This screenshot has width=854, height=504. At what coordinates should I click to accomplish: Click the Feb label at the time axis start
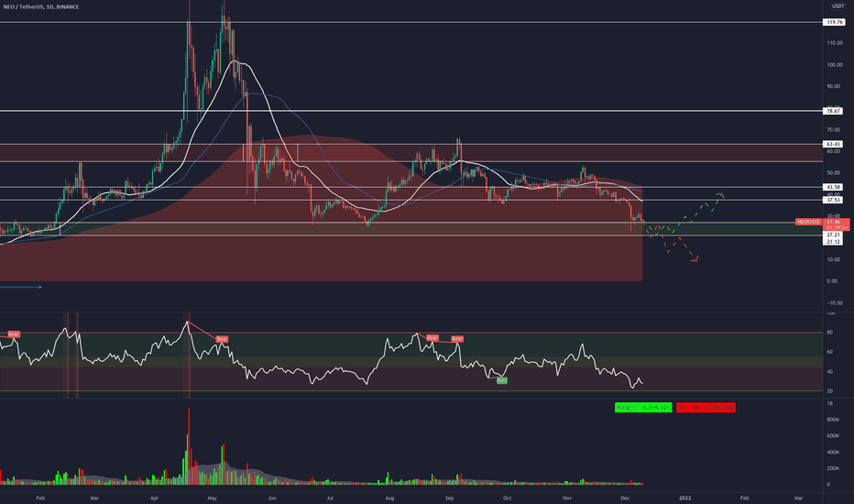click(x=40, y=498)
